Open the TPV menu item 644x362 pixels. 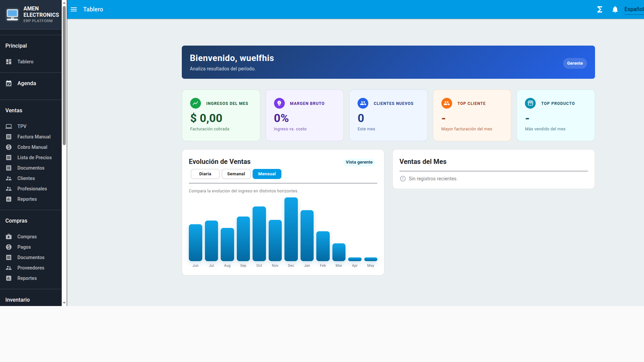pyautogui.click(x=31, y=126)
